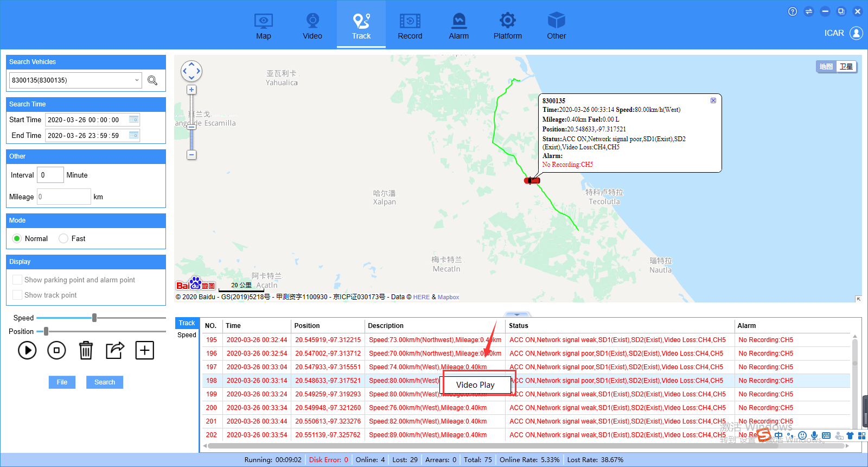Switch map to satellite view (卫星)

click(x=846, y=67)
